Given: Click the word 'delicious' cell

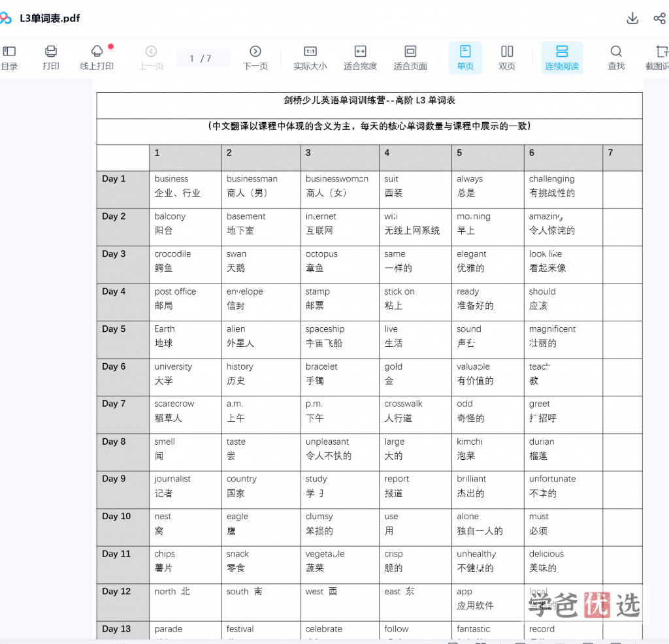Looking at the screenshot, I should (x=563, y=565).
